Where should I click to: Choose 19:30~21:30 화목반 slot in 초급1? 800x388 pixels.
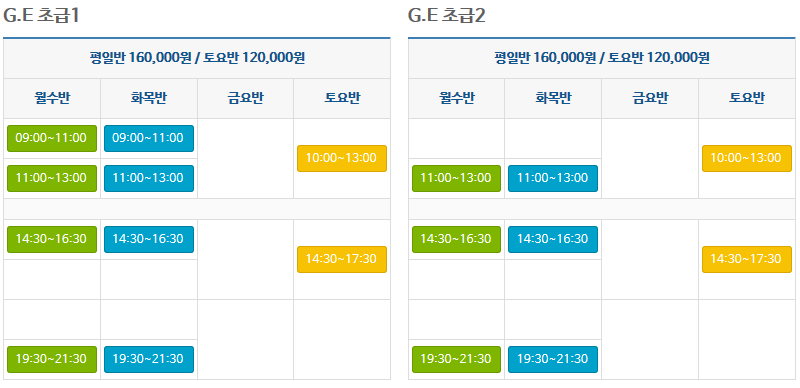tap(148, 359)
